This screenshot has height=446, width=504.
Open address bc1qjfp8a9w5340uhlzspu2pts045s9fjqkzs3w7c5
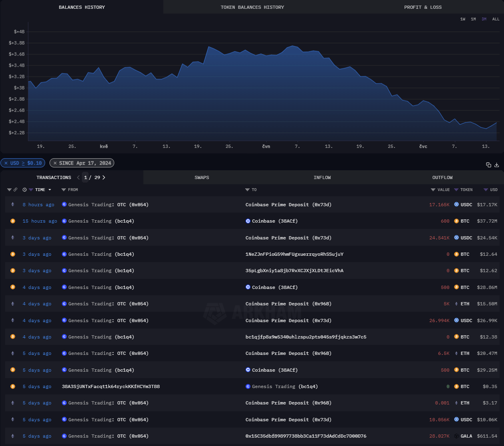pyautogui.click(x=306, y=337)
